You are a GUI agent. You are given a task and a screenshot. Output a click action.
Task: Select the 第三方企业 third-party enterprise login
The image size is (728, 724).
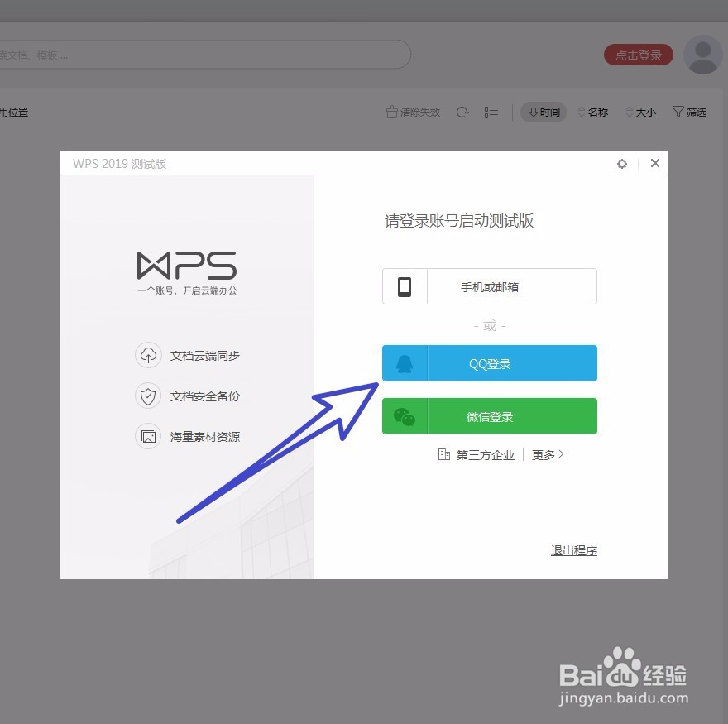coord(477,453)
